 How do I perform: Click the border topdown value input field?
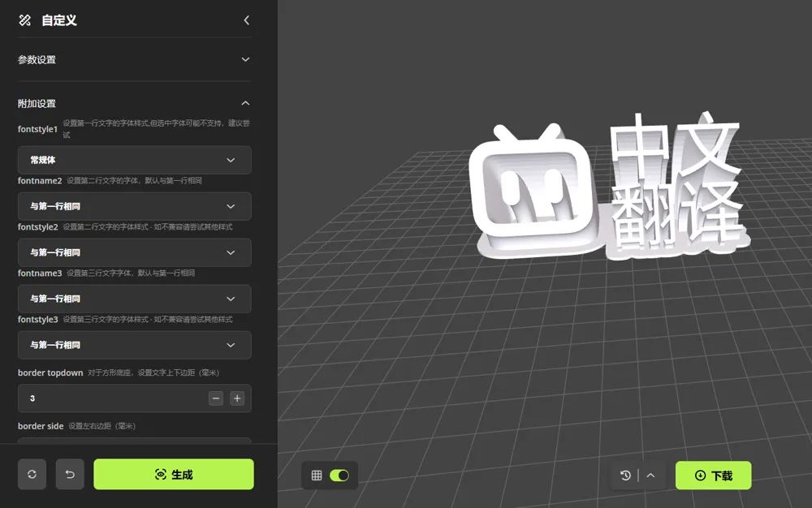pos(106,398)
